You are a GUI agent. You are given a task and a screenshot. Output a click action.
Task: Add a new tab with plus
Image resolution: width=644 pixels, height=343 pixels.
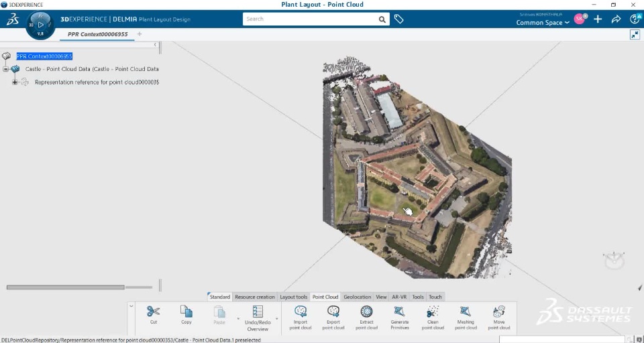(140, 34)
